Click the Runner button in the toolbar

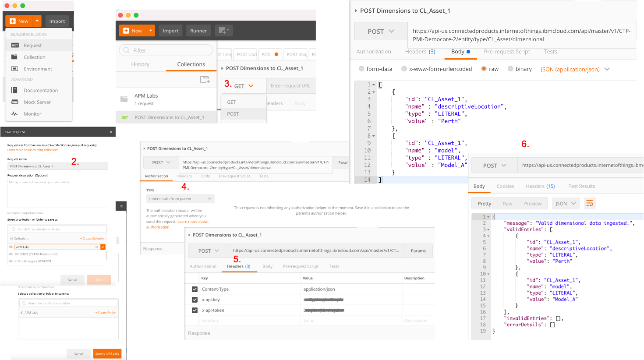198,31
